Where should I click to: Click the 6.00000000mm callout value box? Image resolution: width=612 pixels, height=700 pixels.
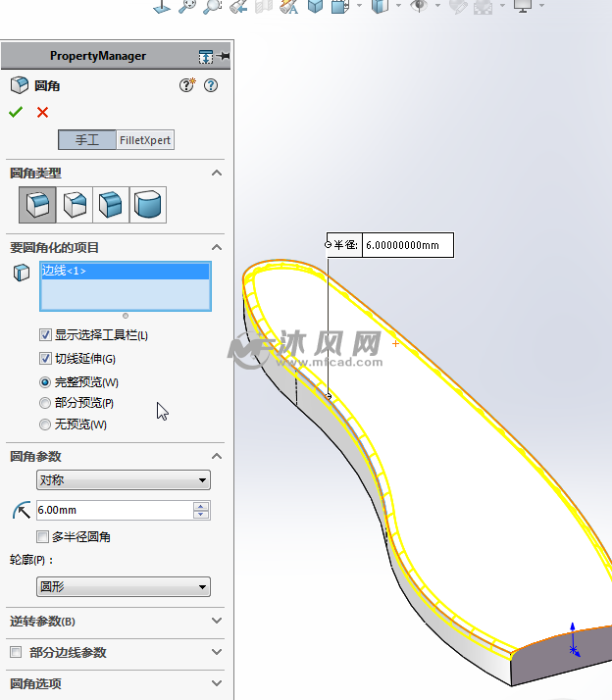click(407, 245)
